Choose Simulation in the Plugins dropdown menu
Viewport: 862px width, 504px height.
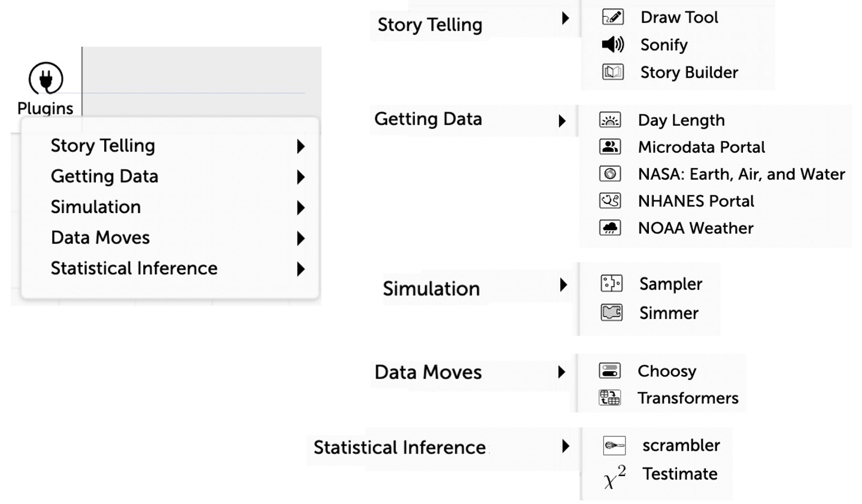96,207
